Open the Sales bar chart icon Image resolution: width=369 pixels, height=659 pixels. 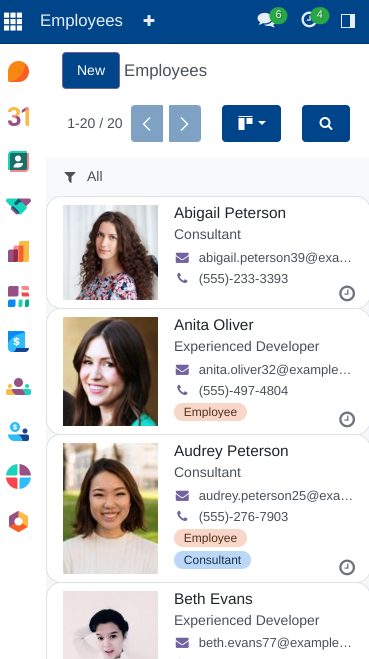click(x=18, y=251)
